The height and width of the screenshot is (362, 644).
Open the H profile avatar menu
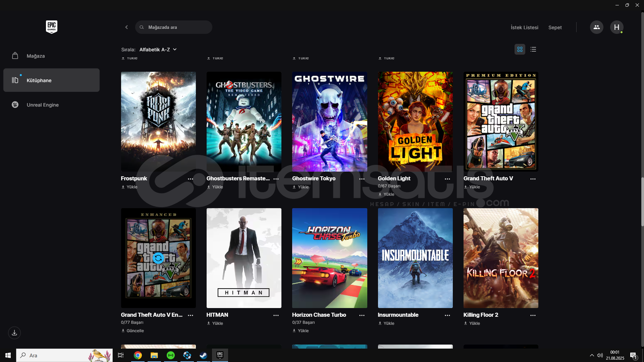[x=616, y=27]
